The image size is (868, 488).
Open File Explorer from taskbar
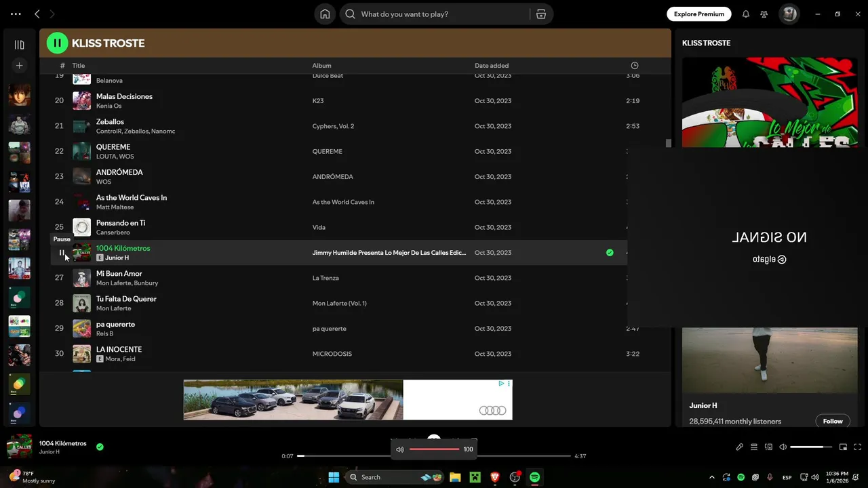pos(455,477)
